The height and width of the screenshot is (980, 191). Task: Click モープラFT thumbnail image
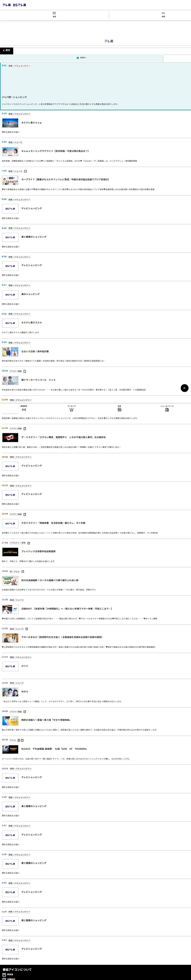pos(10,180)
